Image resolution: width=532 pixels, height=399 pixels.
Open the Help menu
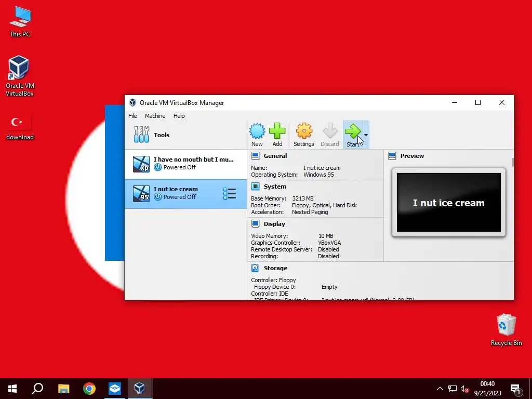click(x=179, y=116)
